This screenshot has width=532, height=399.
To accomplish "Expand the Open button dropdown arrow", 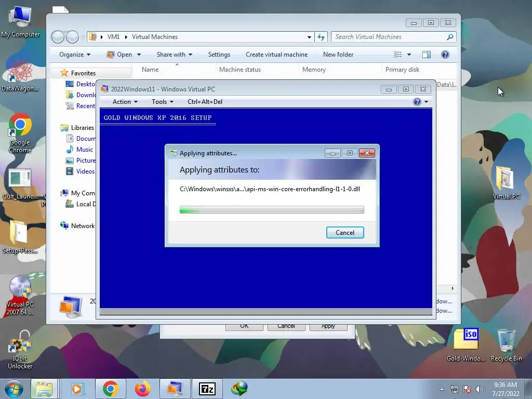I will (x=139, y=55).
